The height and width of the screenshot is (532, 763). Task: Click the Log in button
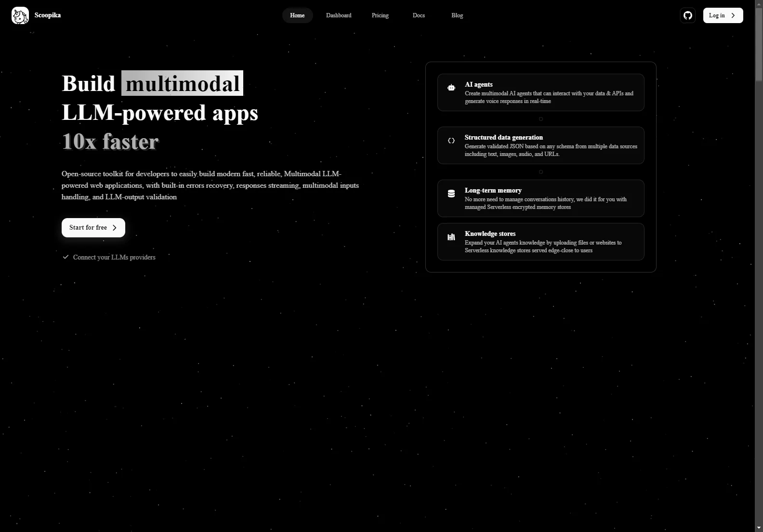point(723,15)
